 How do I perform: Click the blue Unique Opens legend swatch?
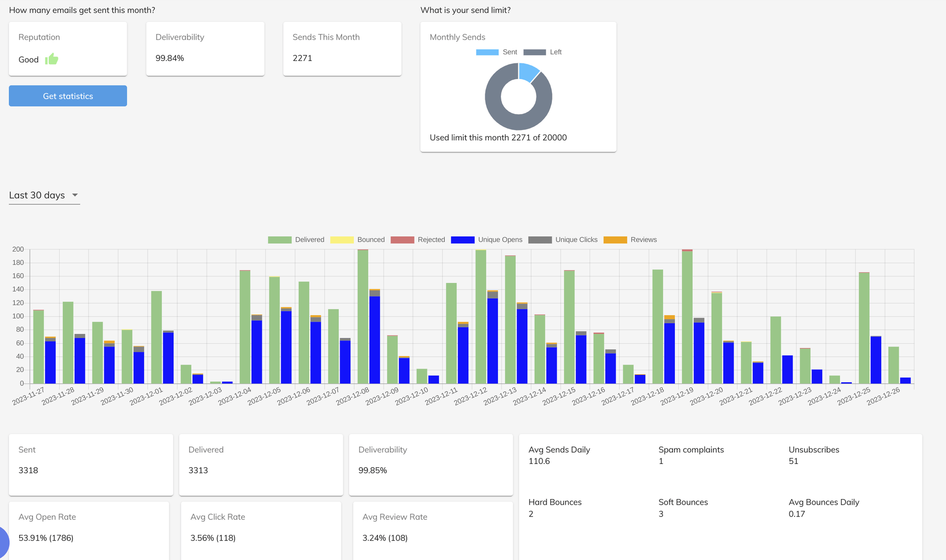(463, 240)
